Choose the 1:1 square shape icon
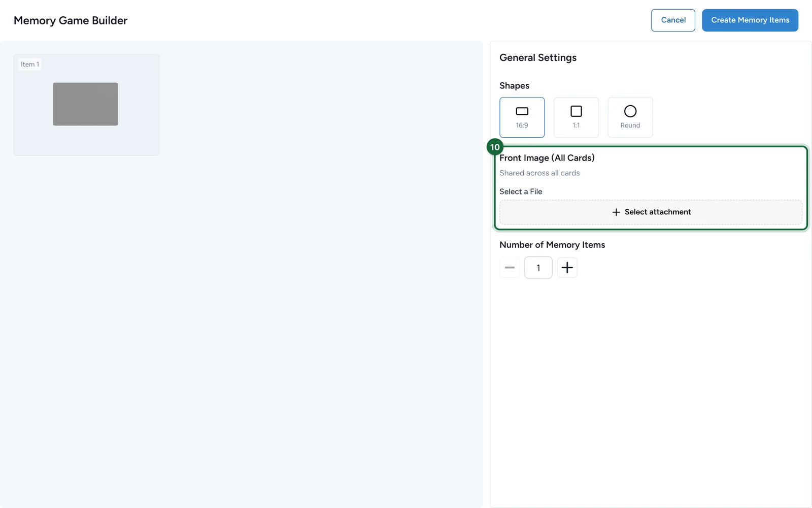This screenshot has height=508, width=812. pyautogui.click(x=576, y=111)
